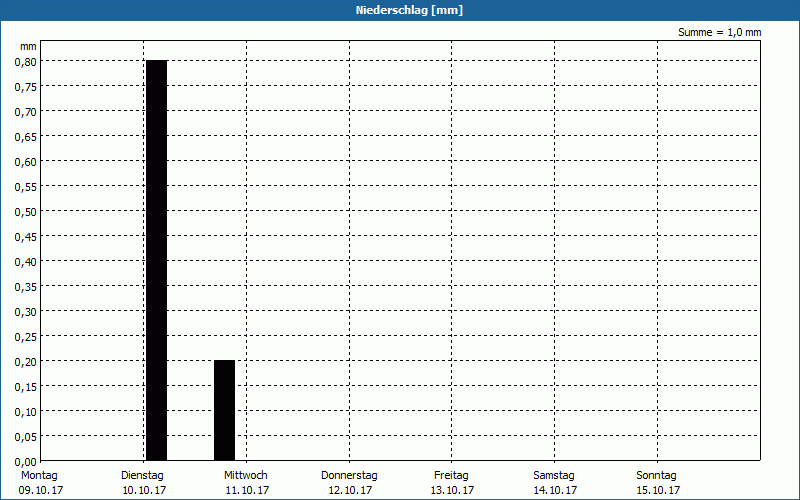Click the 0,35 axis value
The width and height of the screenshot is (800, 500).
pyautogui.click(x=26, y=287)
